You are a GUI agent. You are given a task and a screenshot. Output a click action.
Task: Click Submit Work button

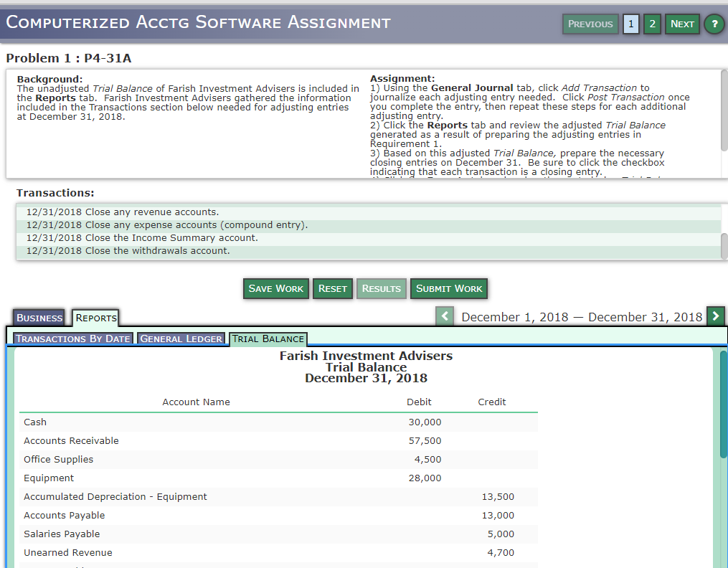coord(449,288)
